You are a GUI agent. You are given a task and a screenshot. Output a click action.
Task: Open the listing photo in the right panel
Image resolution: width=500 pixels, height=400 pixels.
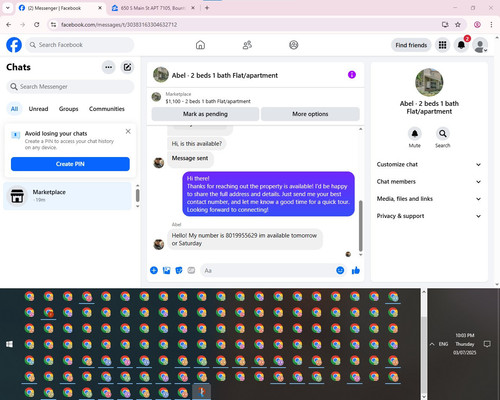(429, 82)
